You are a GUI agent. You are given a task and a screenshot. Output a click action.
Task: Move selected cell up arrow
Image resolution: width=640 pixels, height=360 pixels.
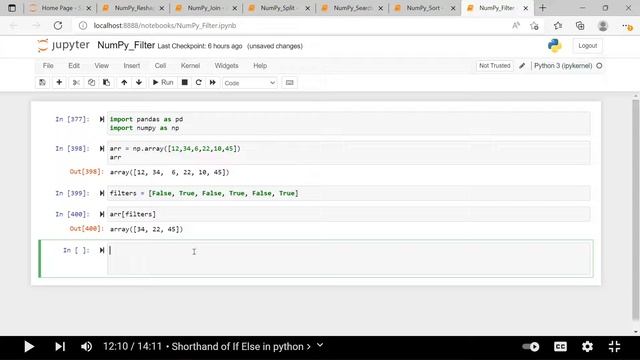[x=124, y=82]
